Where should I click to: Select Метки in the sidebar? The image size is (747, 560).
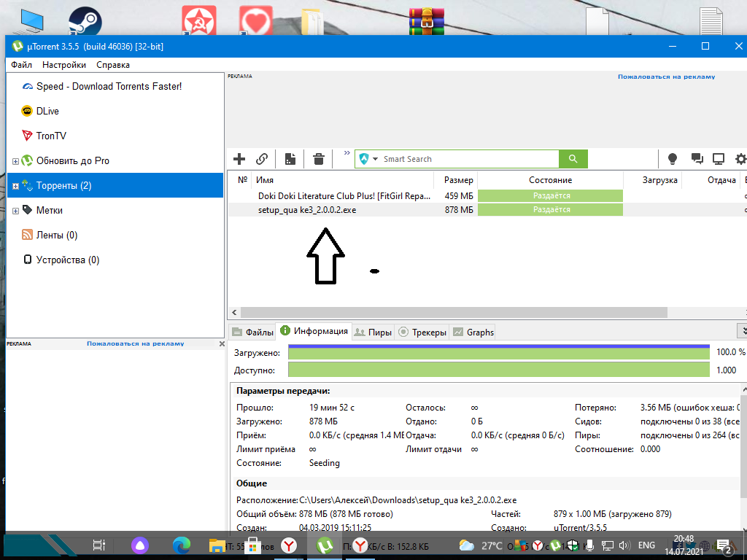tap(50, 210)
